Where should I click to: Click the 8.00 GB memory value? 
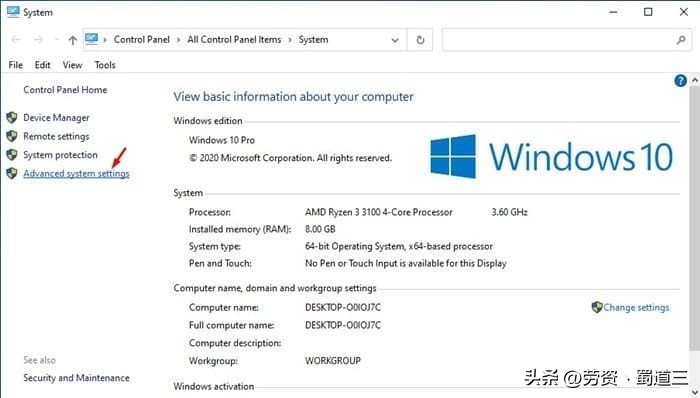tap(320, 229)
